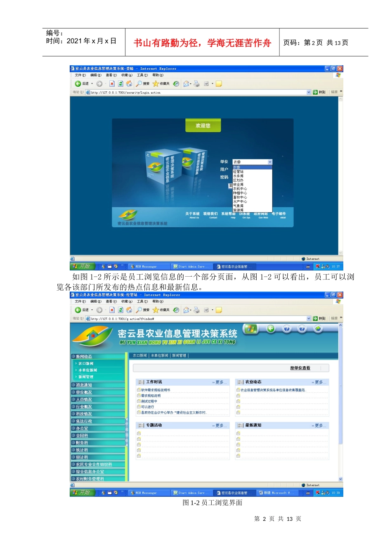Open 查看 menu in 经管站 window

pos(111,301)
